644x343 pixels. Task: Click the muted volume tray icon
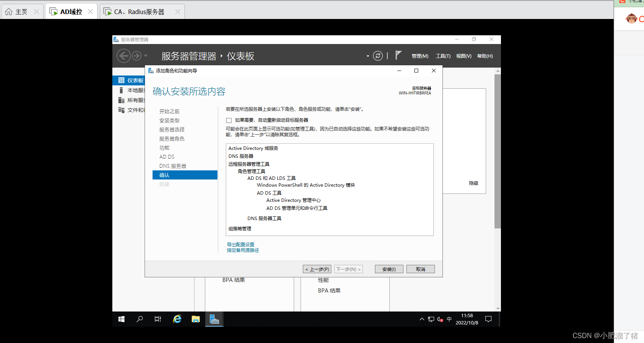click(440, 319)
